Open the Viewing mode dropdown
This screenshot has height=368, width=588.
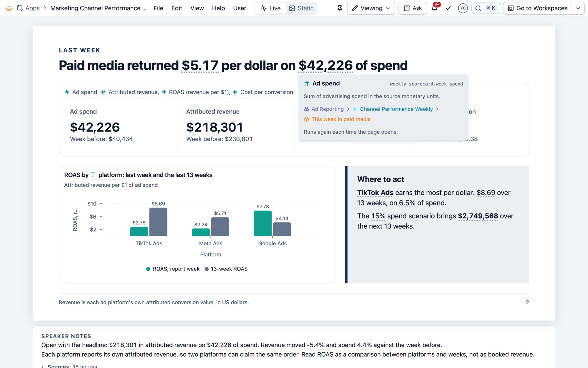(x=371, y=8)
